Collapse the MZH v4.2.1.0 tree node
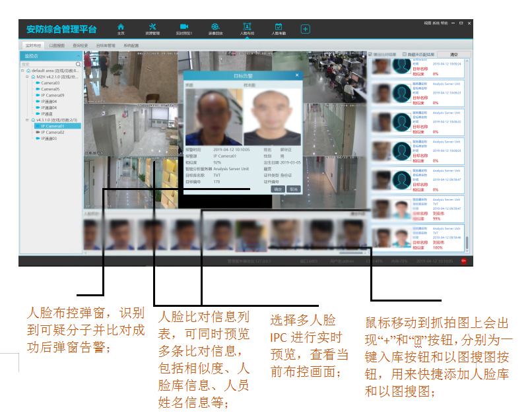532x419 pixels. pyautogui.click(x=28, y=77)
